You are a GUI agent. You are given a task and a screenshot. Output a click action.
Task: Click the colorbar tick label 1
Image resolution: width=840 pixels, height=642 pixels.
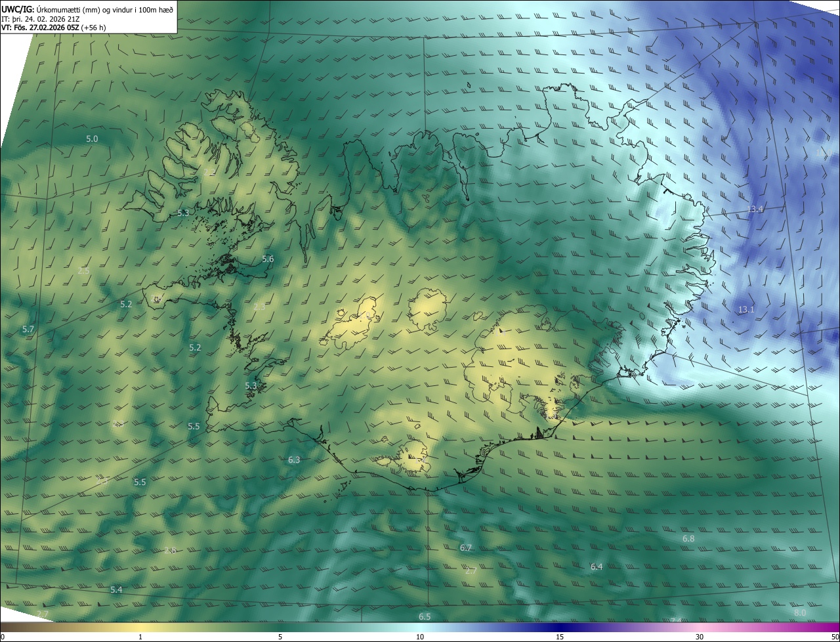pos(140,637)
